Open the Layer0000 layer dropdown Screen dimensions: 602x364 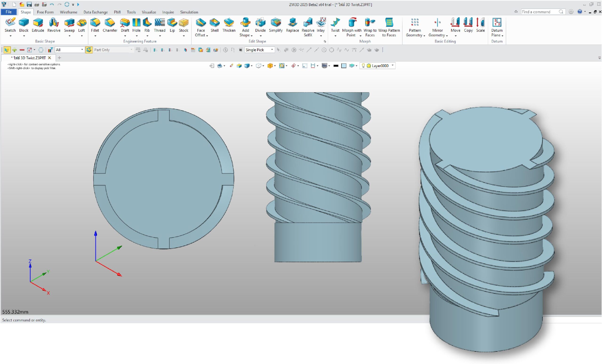(392, 65)
